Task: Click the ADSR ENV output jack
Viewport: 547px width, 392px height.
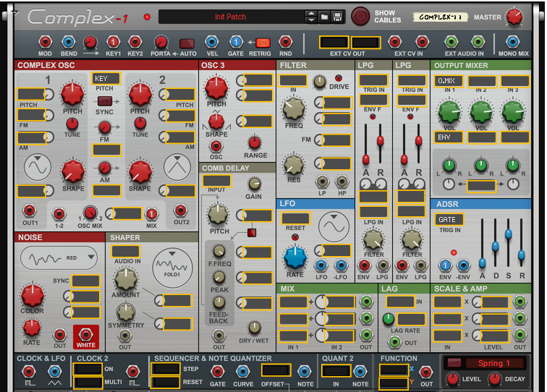Action: point(445,265)
